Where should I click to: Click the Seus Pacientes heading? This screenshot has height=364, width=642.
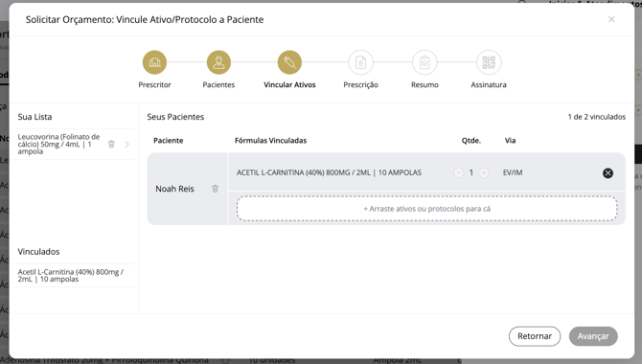pyautogui.click(x=175, y=117)
